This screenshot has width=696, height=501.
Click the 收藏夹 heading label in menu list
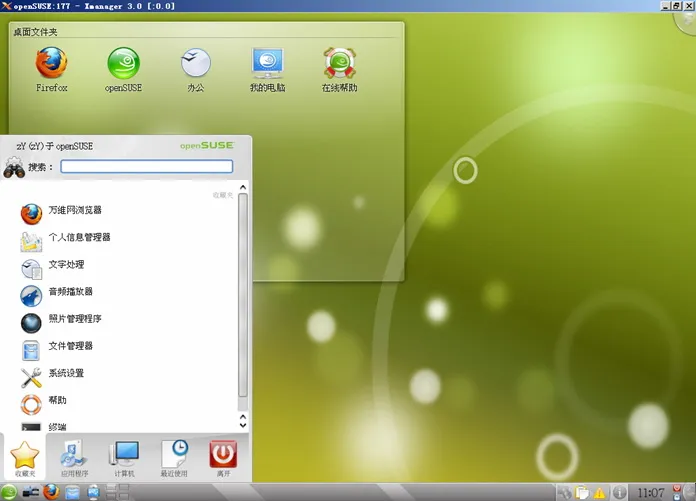coord(223,195)
